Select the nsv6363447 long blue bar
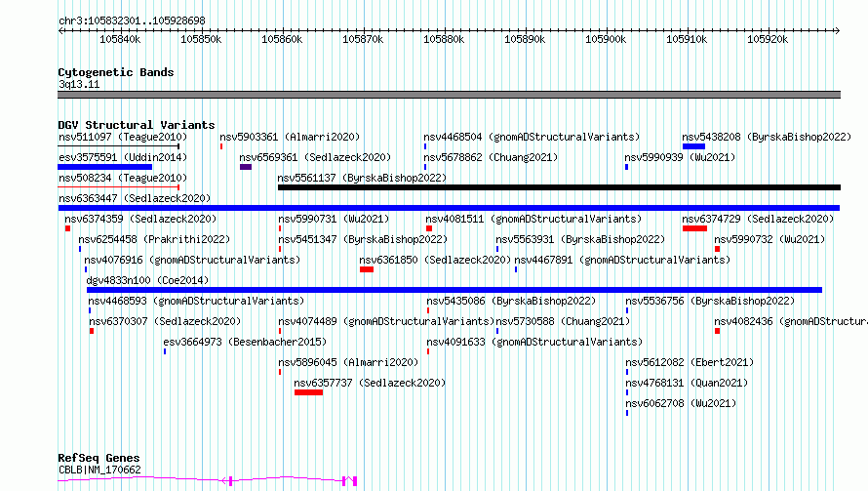The height and width of the screenshot is (491, 868). tap(449, 208)
